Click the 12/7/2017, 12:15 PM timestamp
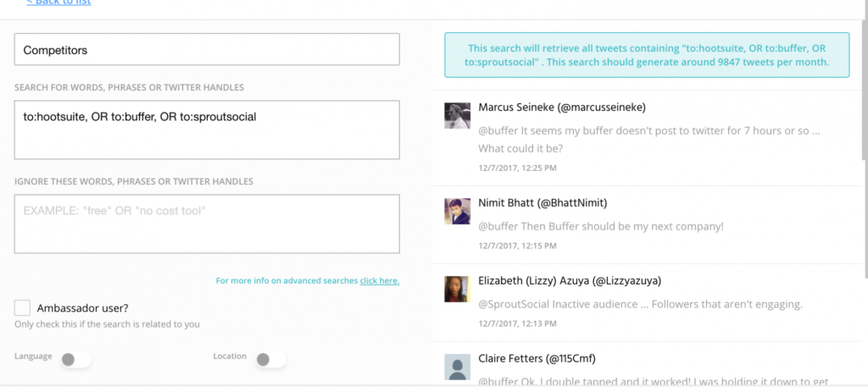 [517, 246]
